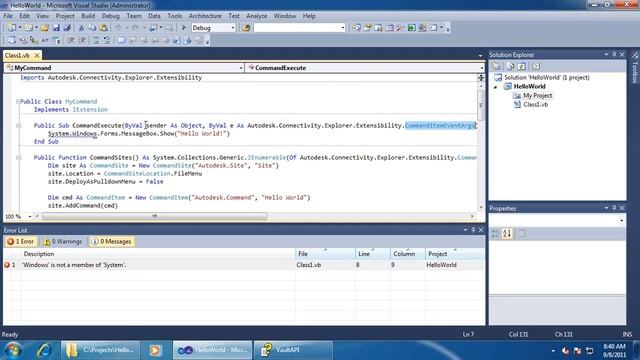
Task: Open the Toolbox toolbar icon with tools
Action: tap(400, 28)
